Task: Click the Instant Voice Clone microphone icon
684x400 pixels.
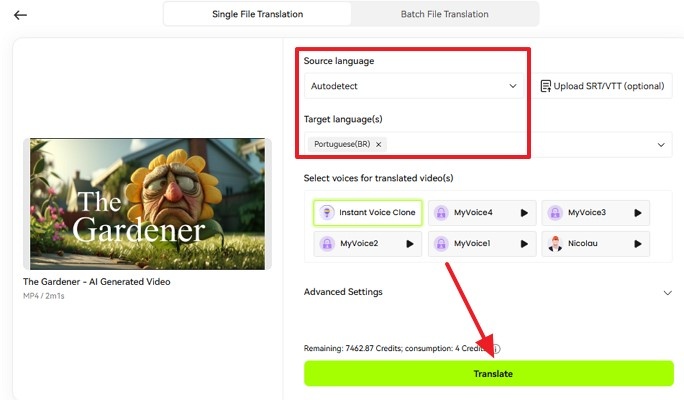Action: click(x=327, y=212)
